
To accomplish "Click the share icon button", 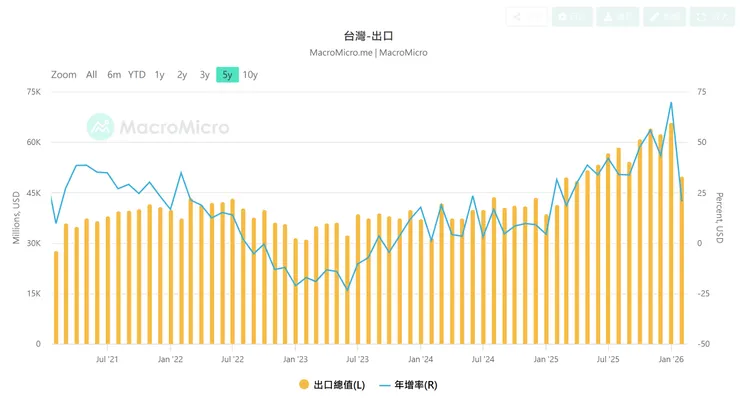I will point(527,17).
